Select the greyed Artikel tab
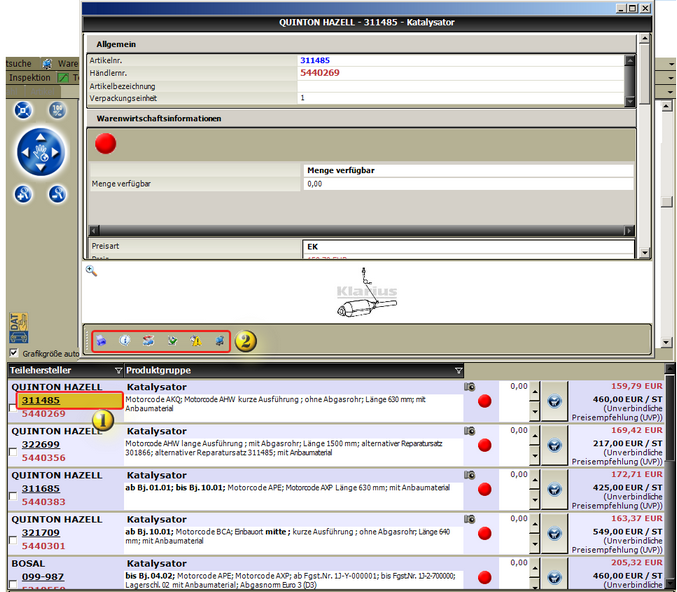The height and width of the screenshot is (592, 677). (43, 92)
